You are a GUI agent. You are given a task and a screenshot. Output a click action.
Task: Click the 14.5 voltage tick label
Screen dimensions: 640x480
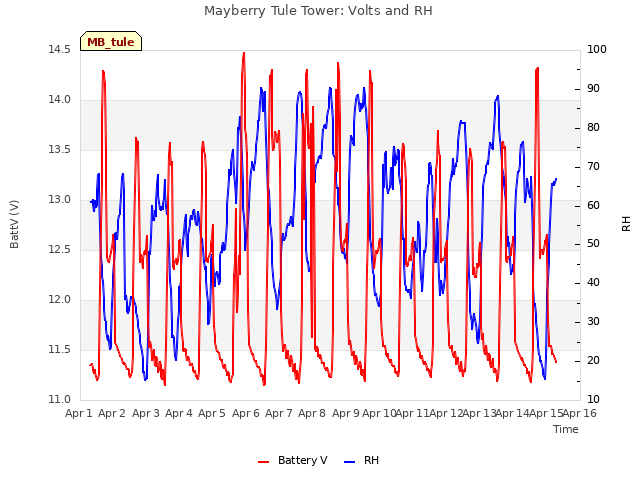60,50
